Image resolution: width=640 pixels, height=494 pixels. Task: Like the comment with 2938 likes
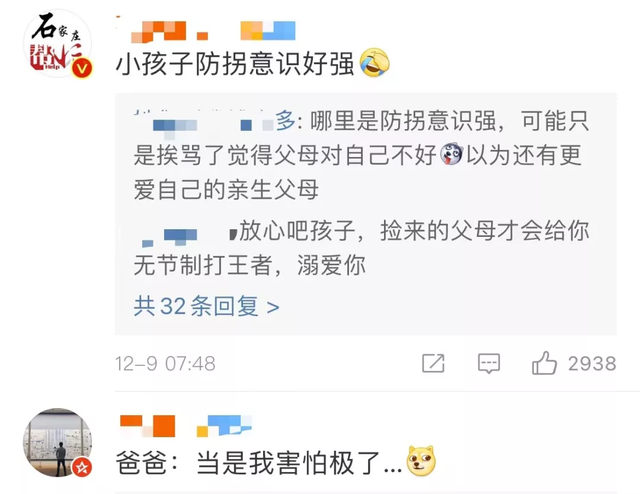click(x=544, y=363)
